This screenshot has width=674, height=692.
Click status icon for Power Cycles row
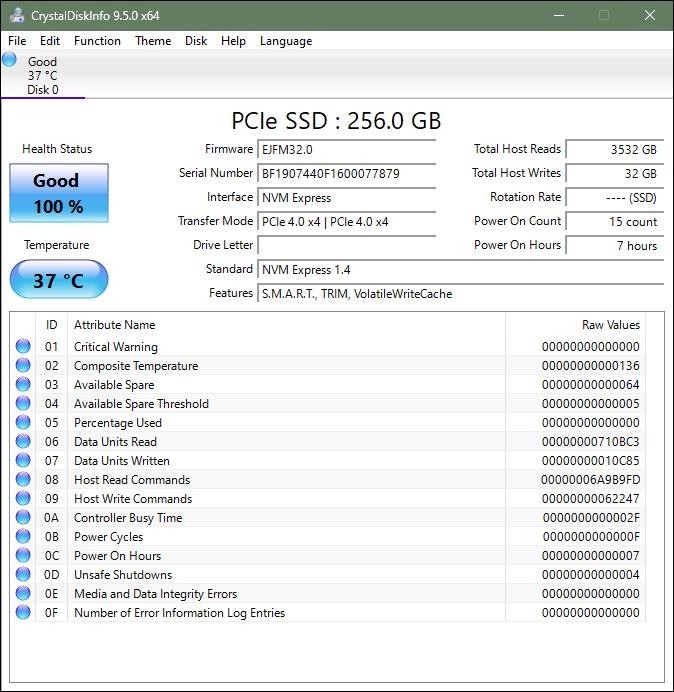(x=23, y=536)
